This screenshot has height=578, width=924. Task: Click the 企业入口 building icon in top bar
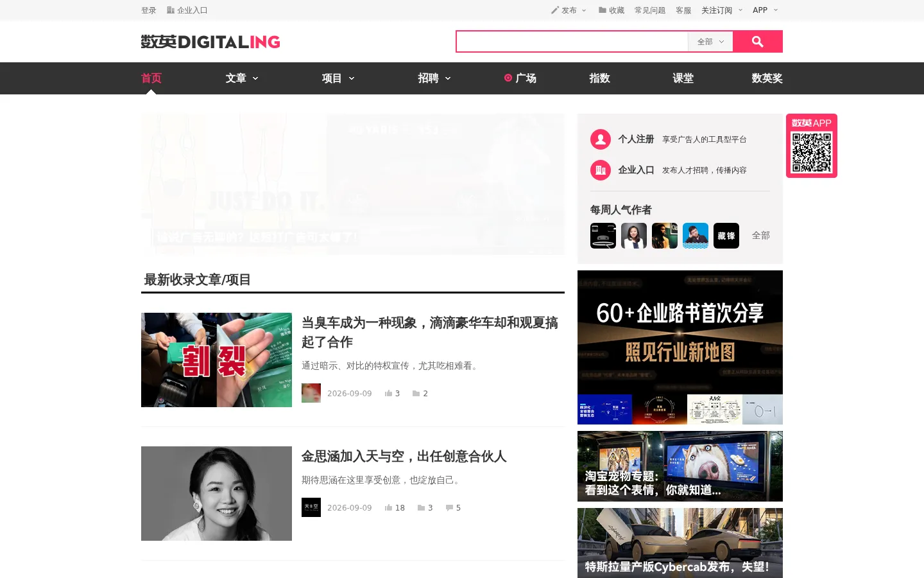pos(171,10)
